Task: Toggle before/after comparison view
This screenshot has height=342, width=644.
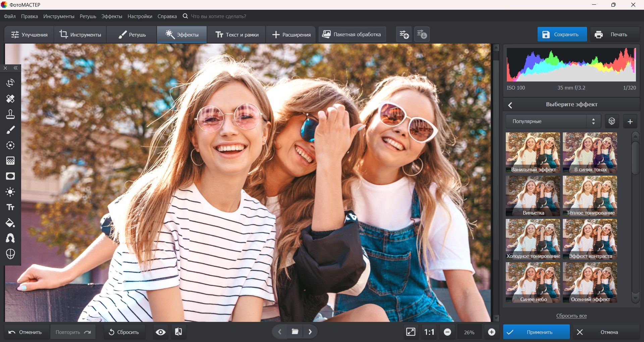Action: [x=178, y=332]
